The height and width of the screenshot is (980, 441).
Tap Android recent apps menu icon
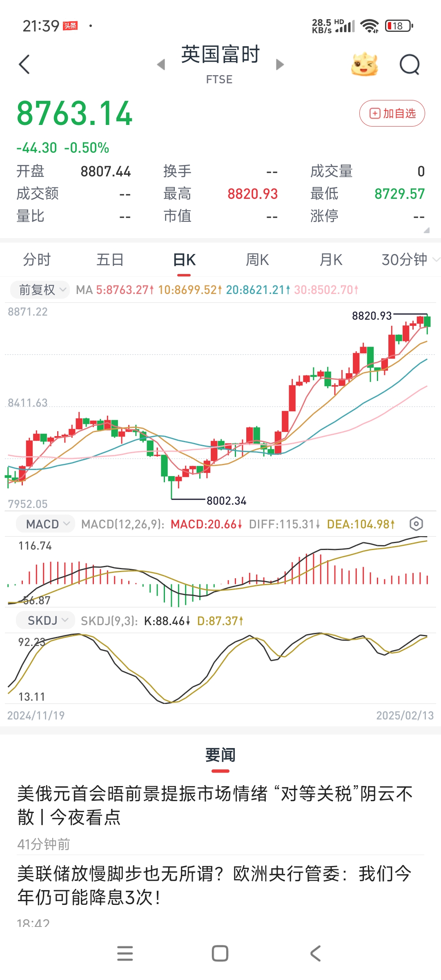tap(125, 953)
